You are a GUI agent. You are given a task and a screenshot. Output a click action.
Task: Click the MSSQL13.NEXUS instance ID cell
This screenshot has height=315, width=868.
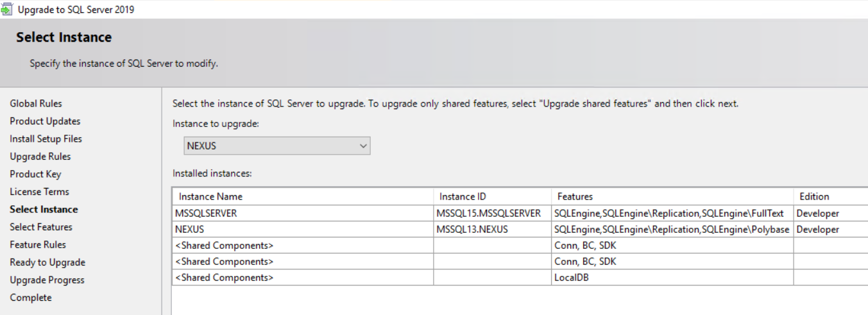pos(492,229)
